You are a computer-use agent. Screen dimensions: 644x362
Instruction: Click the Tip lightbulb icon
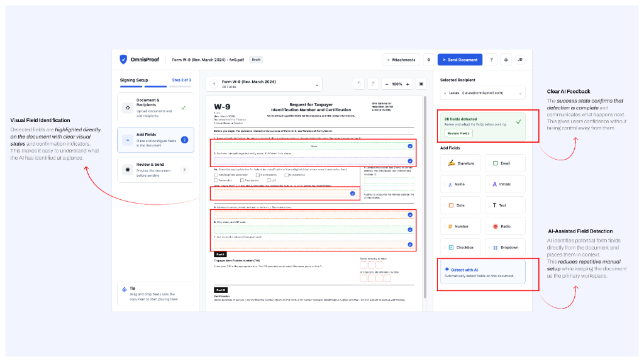coord(124,289)
